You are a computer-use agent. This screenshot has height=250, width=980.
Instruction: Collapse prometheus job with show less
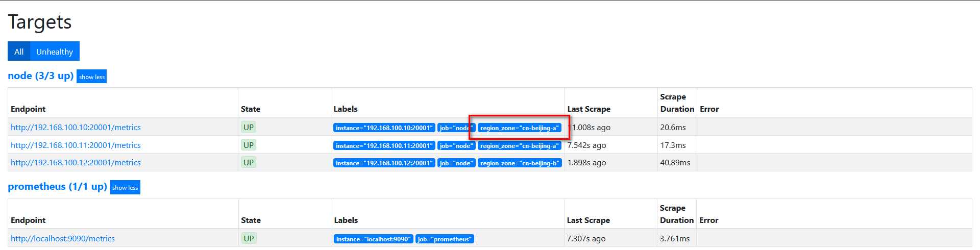(x=125, y=187)
